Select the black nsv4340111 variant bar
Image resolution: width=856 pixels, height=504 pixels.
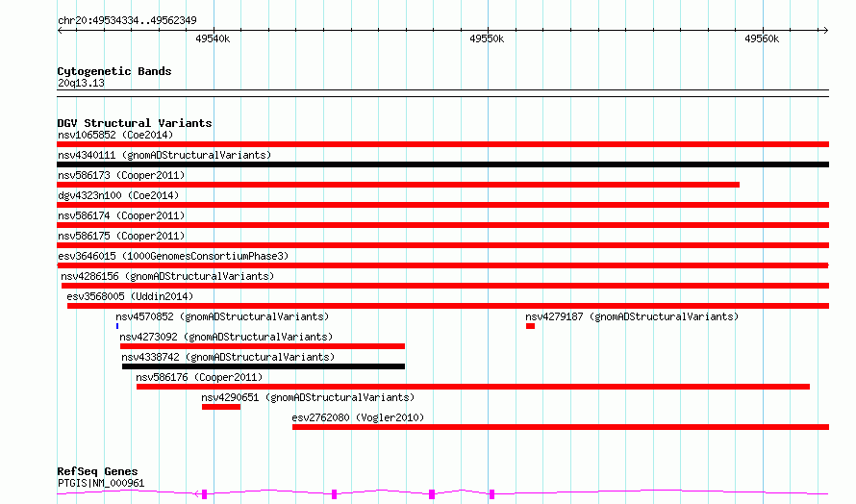coord(442,164)
